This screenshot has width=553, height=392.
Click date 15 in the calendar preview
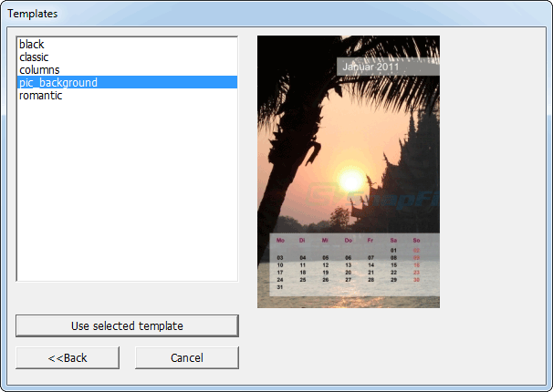393,265
